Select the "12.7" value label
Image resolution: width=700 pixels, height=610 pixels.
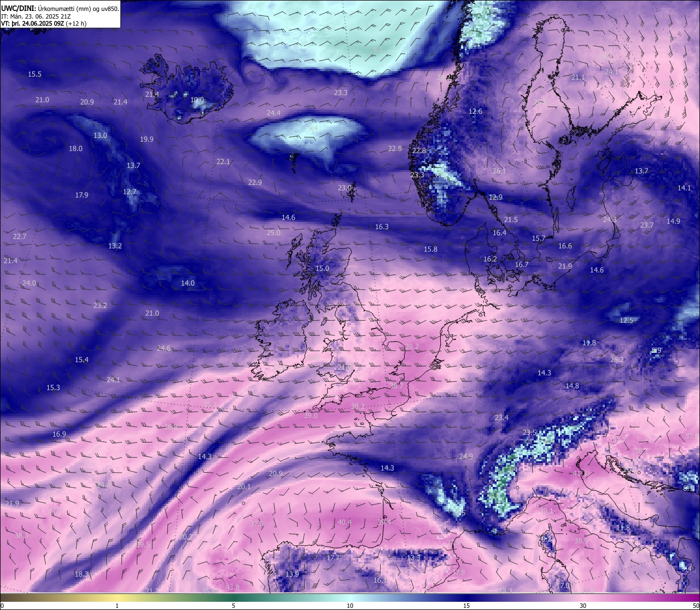pos(130,191)
